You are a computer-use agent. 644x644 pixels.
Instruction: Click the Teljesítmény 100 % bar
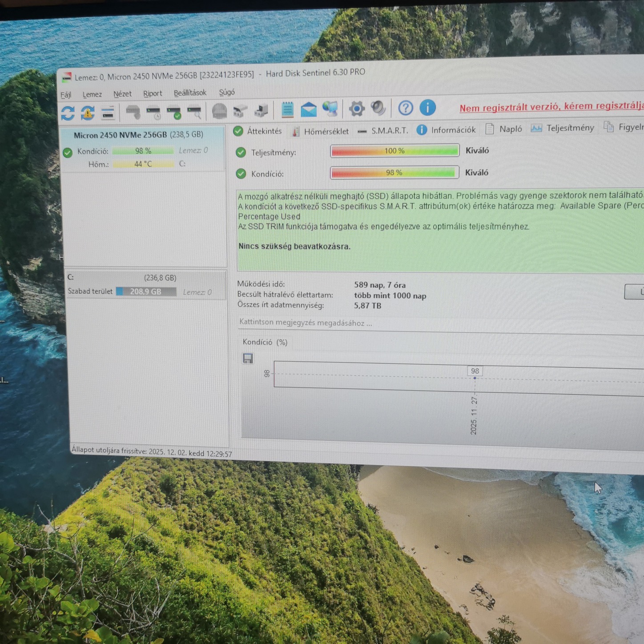(394, 151)
